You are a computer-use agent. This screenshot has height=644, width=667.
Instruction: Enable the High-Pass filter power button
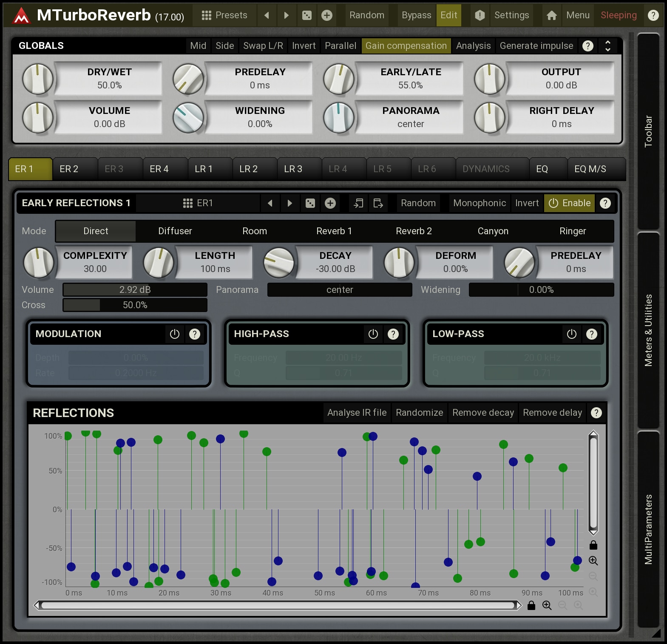[x=373, y=334]
